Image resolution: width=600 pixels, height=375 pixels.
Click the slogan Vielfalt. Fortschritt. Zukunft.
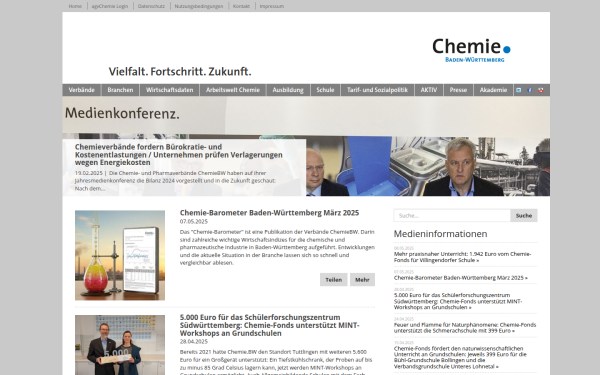180,72
